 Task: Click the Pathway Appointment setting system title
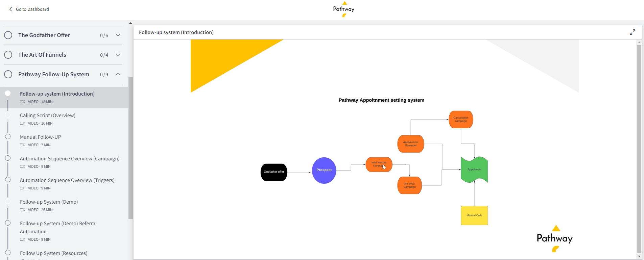pos(381,100)
